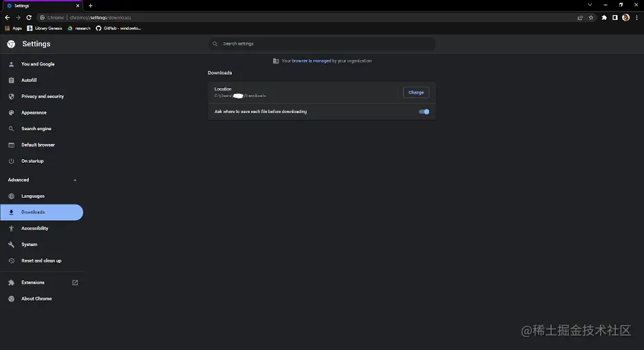This screenshot has width=644, height=350.
Task: Close the Settings tab
Action: 78,6
